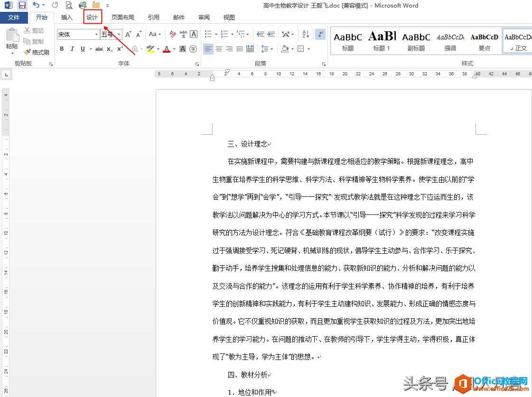The image size is (532, 397).
Task: Toggle strikethrough (abc) formatting
Action: 99,49
